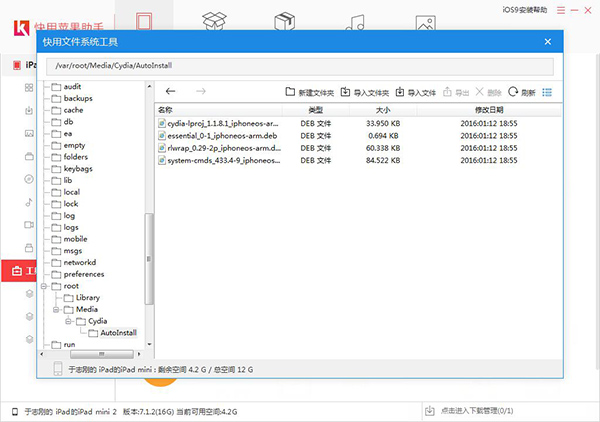Switch the list view mode icon
The image size is (600, 422).
coord(547,92)
